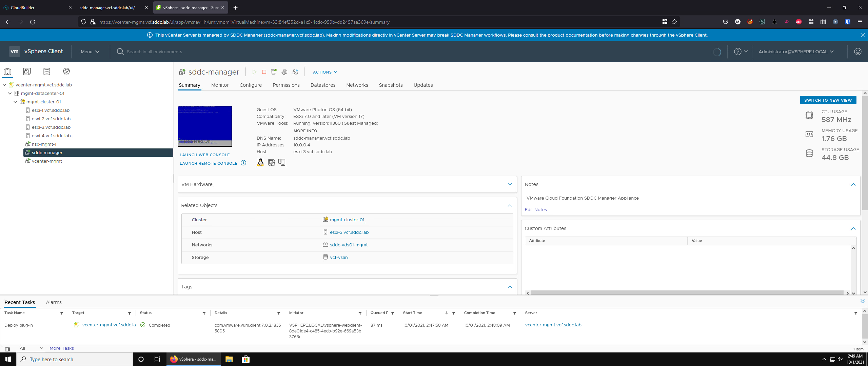
Task: Open Microsoft Store from taskbar
Action: click(x=246, y=359)
